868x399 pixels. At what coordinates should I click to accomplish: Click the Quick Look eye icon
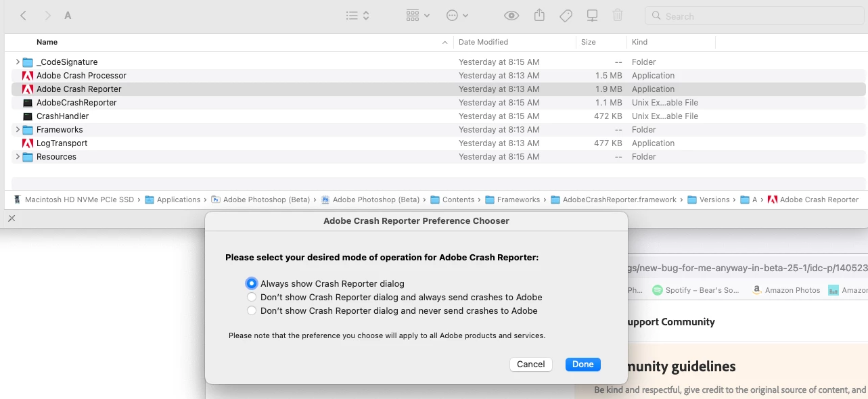click(511, 16)
